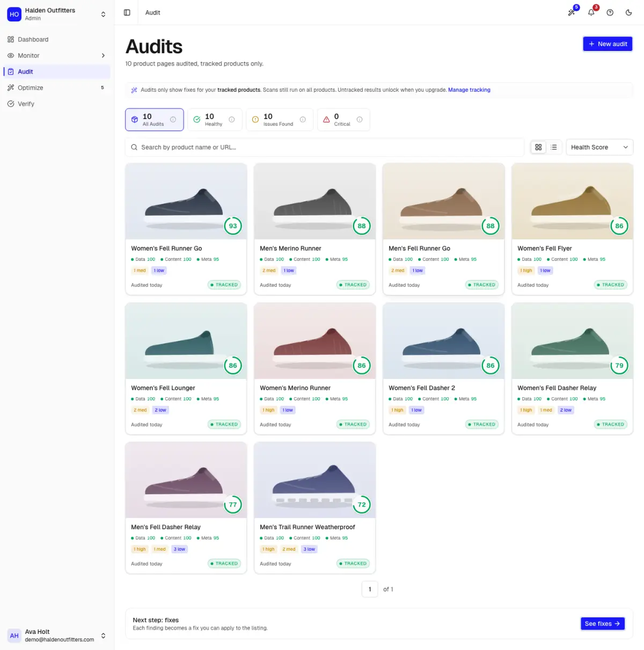Click the info icon on Issues Found
Viewport: 644px width, 650px height.
pyautogui.click(x=303, y=120)
